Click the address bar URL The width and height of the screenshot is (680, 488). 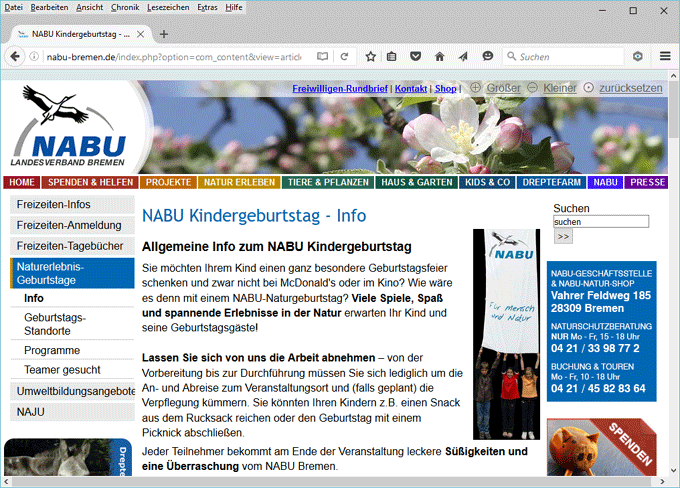pos(173,56)
